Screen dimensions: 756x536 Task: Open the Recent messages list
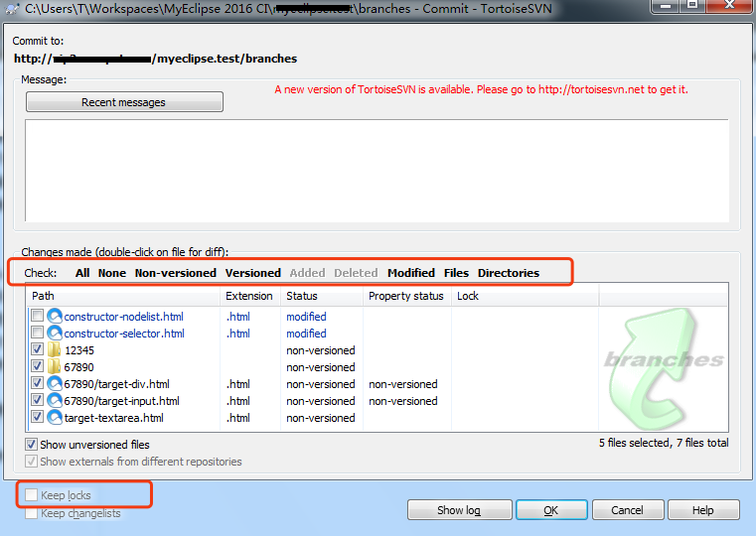tap(124, 102)
